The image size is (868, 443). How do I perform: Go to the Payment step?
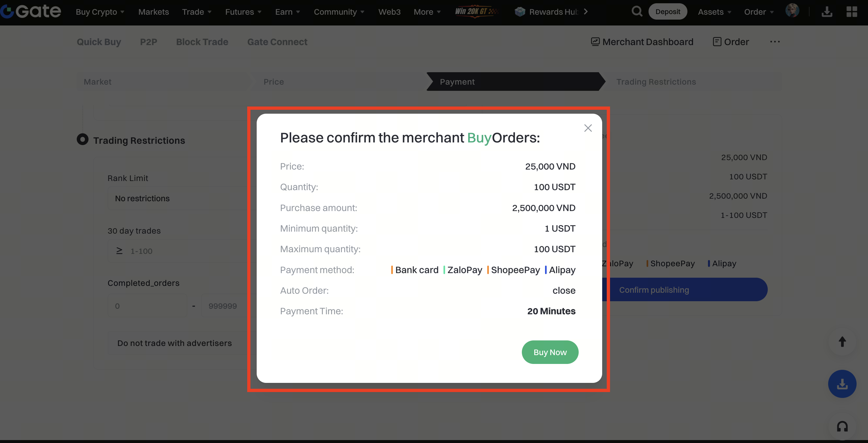[457, 82]
